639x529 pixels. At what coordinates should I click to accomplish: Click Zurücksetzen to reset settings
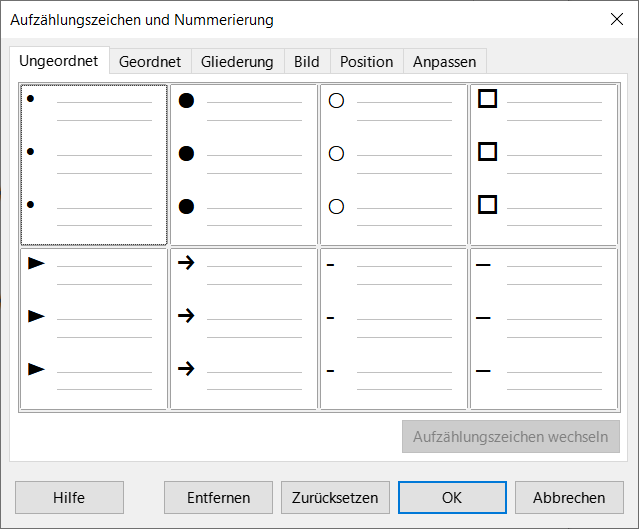335,497
